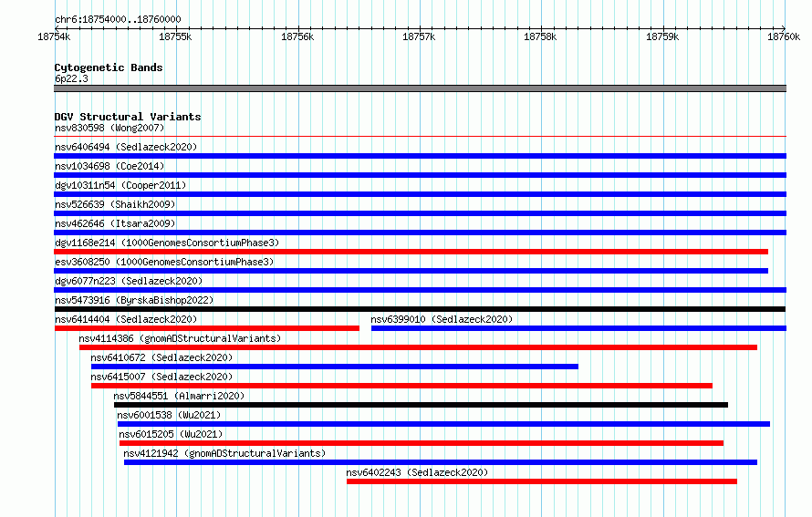Select the esv3608250 1000Genomes label

click(x=164, y=262)
